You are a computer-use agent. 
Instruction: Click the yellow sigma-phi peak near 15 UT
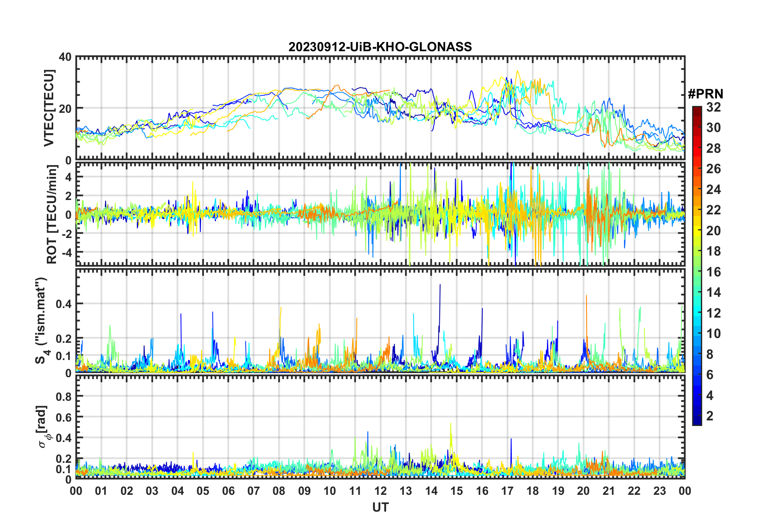tap(451, 424)
